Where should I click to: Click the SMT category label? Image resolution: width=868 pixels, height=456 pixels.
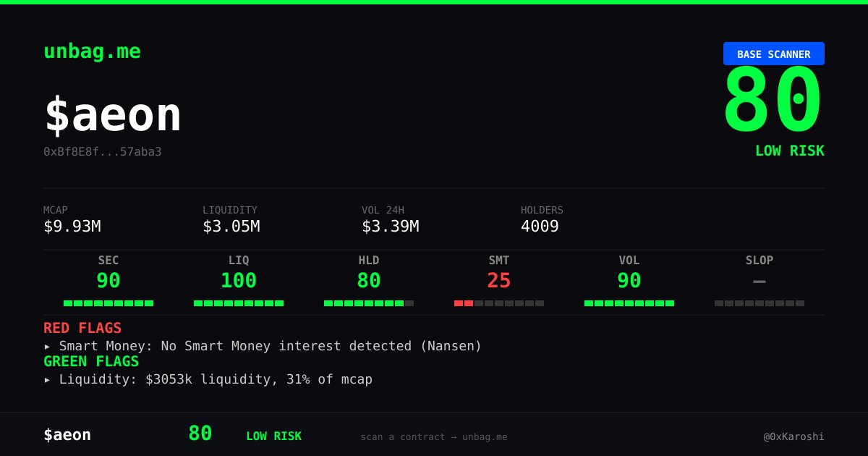[x=499, y=261]
